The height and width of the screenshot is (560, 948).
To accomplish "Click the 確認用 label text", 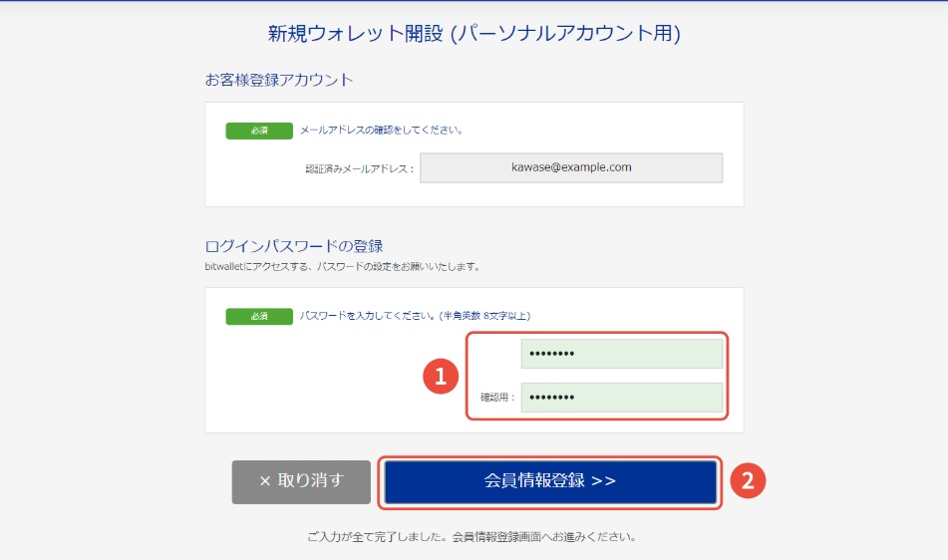I will pyautogui.click(x=497, y=398).
